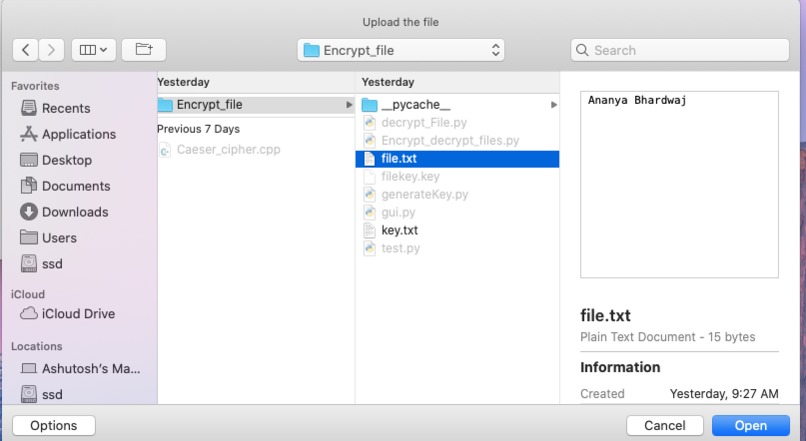806x441 pixels.
Task: Select key.txt in the list
Action: coord(399,230)
